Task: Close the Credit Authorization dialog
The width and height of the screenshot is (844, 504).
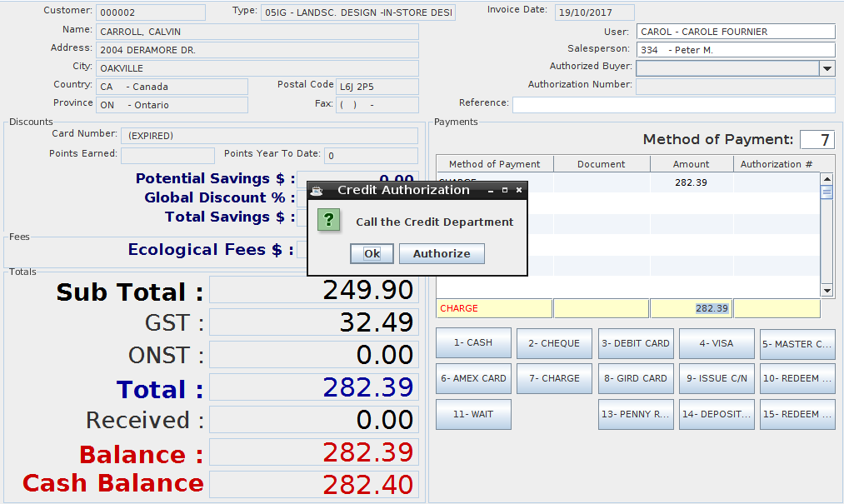Action: click(519, 190)
